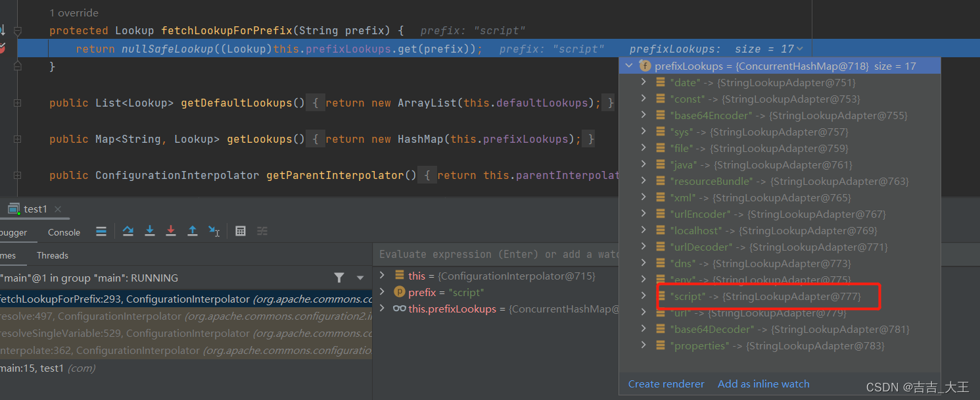Open the Evaluate Expression calculator icon
Viewport: 980px width, 400px height.
241,231
